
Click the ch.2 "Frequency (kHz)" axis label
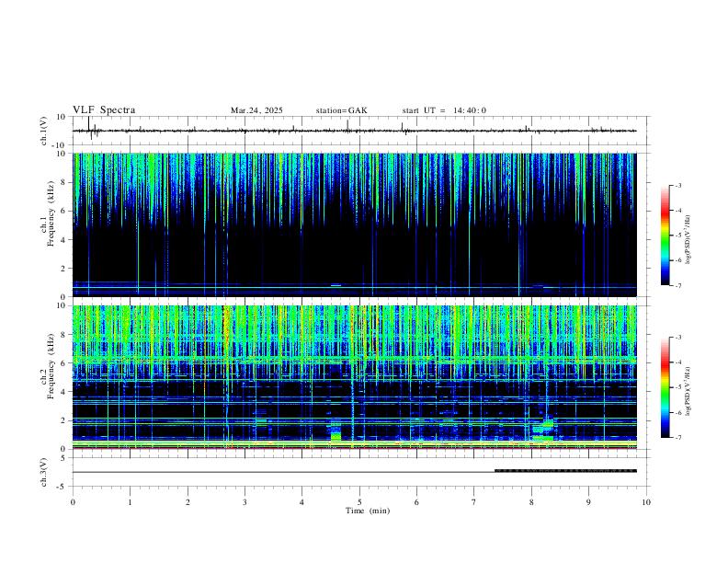tap(51, 366)
